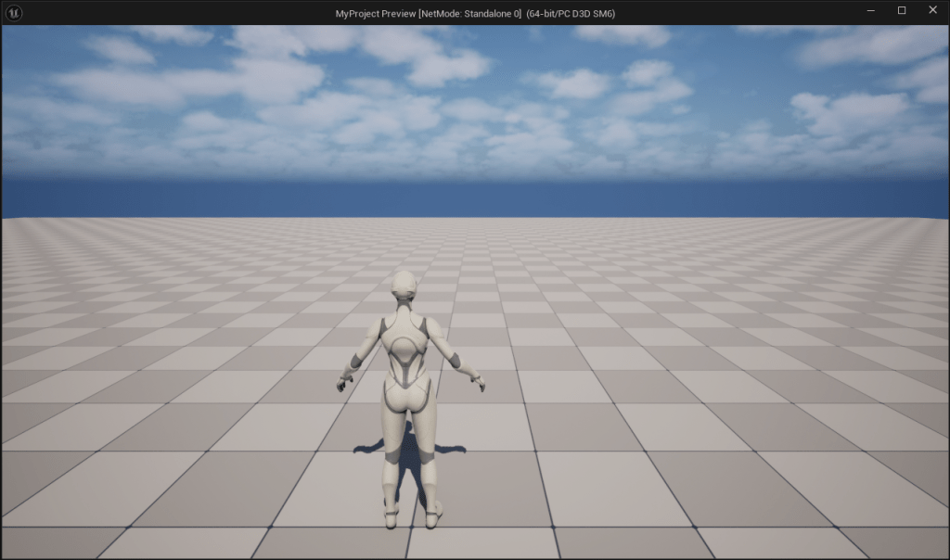Close the standalone preview window
Image resolution: width=950 pixels, height=560 pixels.
tap(932, 11)
